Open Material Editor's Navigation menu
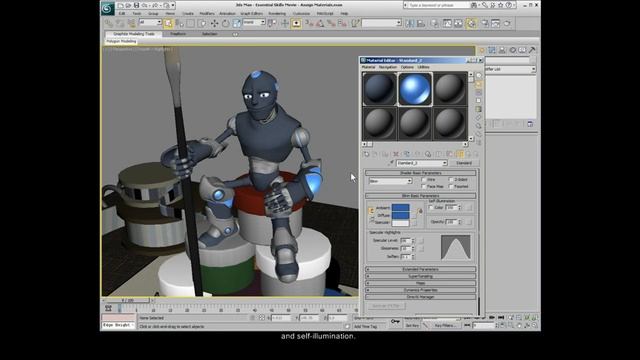 [388, 67]
